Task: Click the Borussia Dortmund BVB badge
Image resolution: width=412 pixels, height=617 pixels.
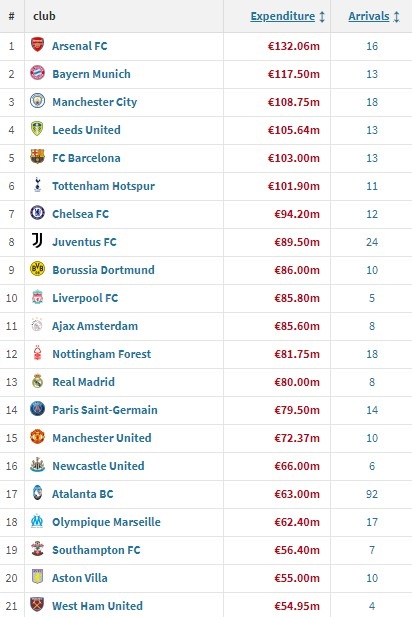Action: 37,269
